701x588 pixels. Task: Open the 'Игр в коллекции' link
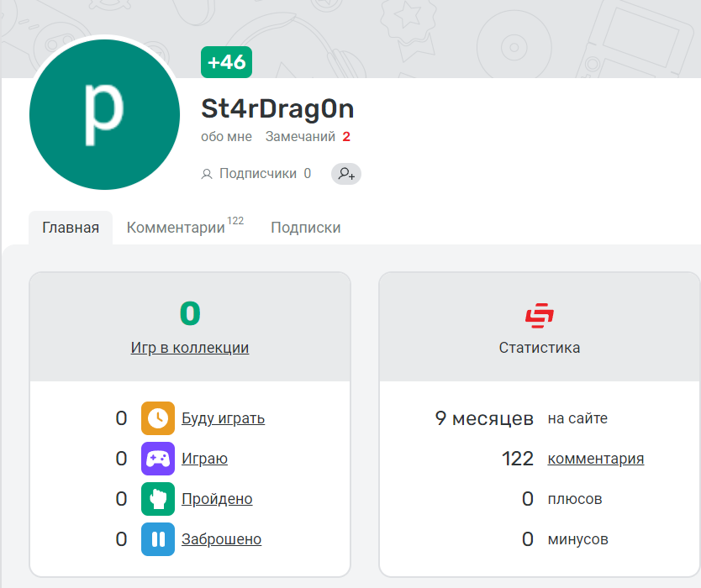point(190,348)
